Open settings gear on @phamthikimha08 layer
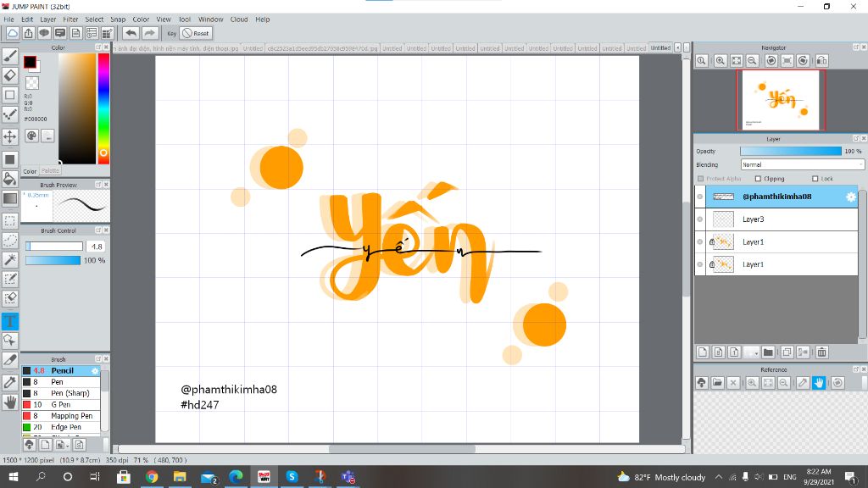The width and height of the screenshot is (868, 488). 851,197
